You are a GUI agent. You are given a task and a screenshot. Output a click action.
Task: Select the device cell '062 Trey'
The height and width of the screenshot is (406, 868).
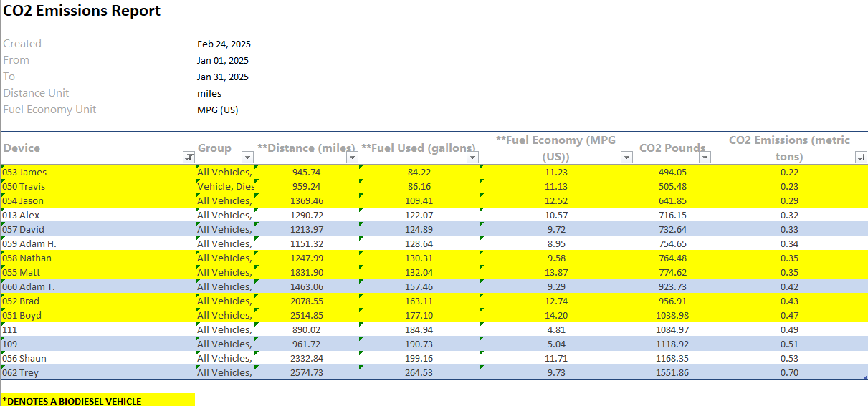tap(98, 372)
